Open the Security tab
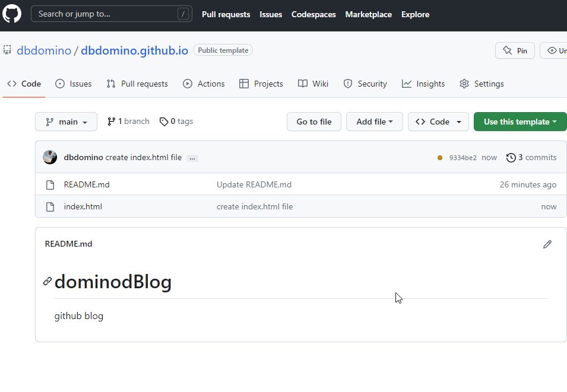Screen dimensions: 567x392 (365, 84)
